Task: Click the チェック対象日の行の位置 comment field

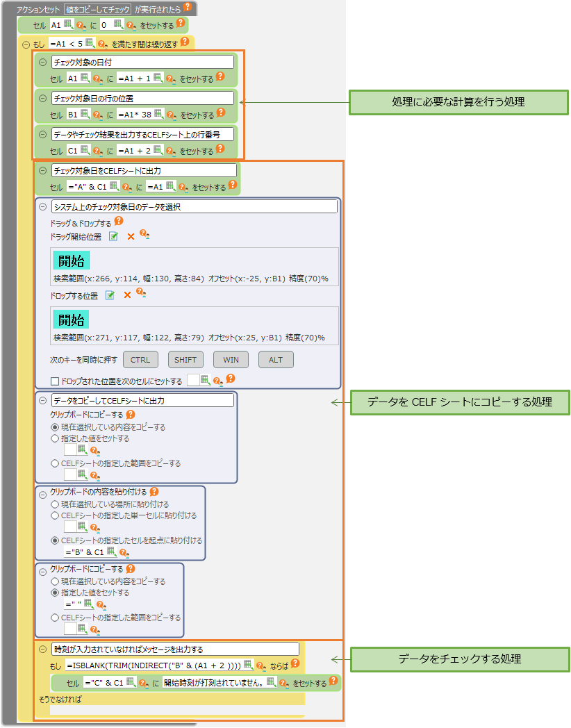Action: [142, 98]
